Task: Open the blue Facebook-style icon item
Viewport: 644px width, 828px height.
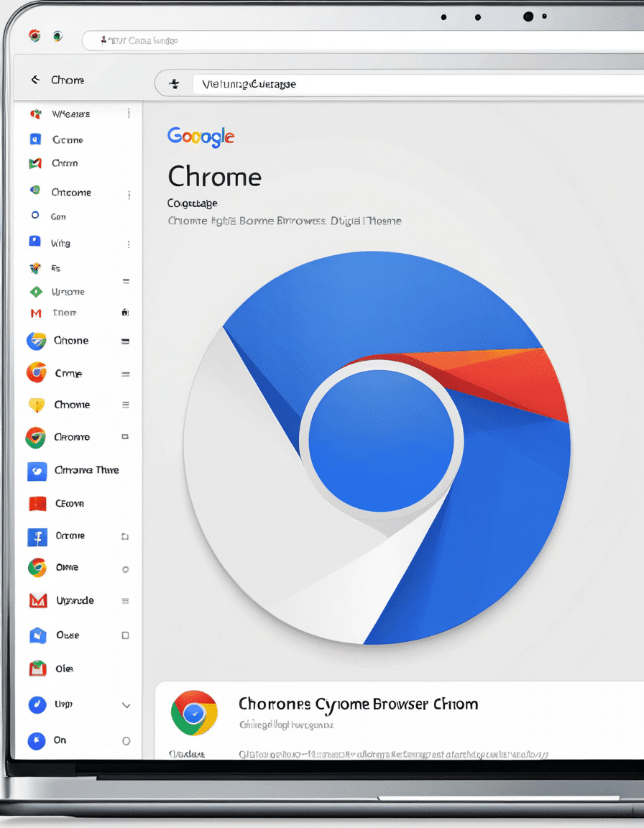Action: point(37,538)
